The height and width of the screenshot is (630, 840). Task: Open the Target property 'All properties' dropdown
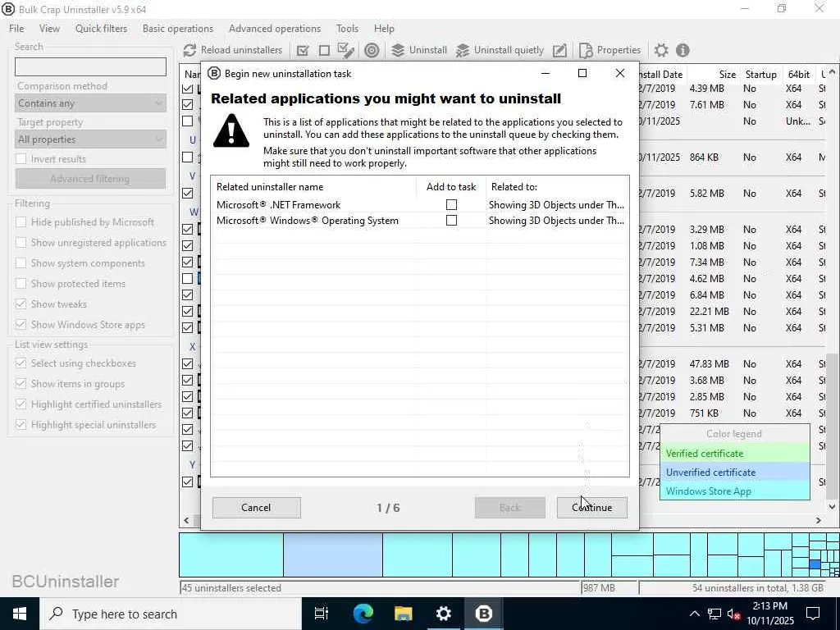click(x=90, y=139)
